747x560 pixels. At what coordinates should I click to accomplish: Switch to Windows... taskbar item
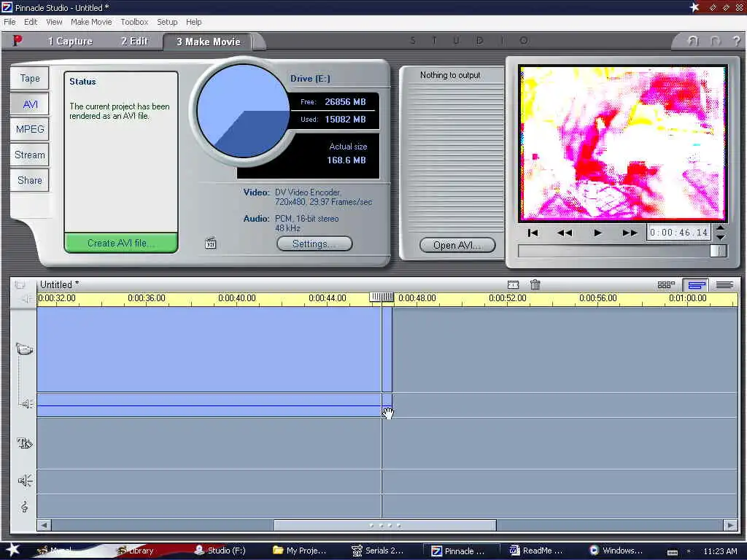tap(616, 551)
